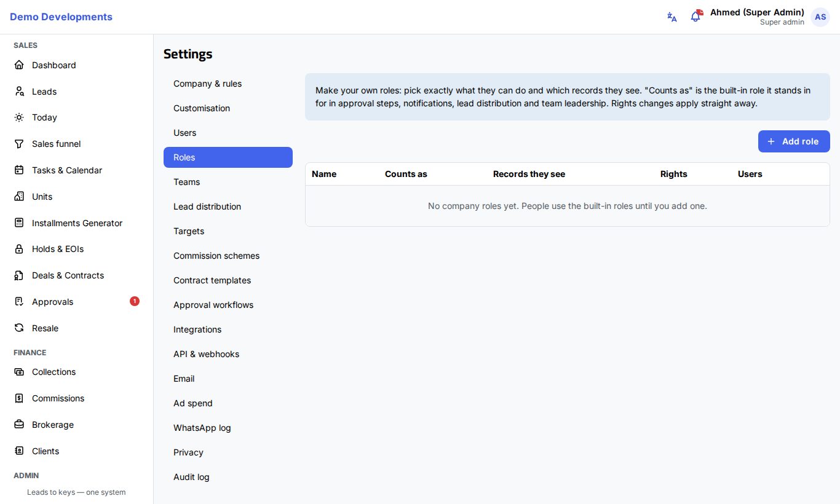Click the Collections banknote icon

[19, 372]
